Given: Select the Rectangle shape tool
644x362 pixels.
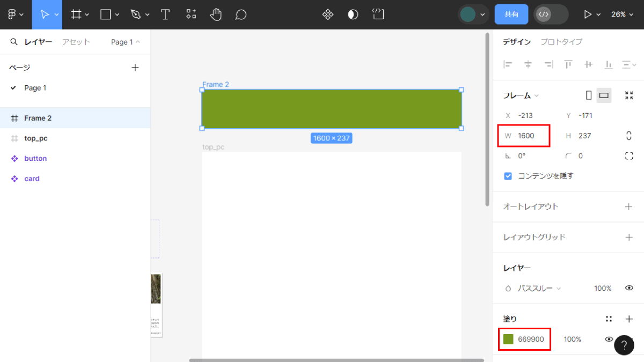Looking at the screenshot, I should point(106,14).
